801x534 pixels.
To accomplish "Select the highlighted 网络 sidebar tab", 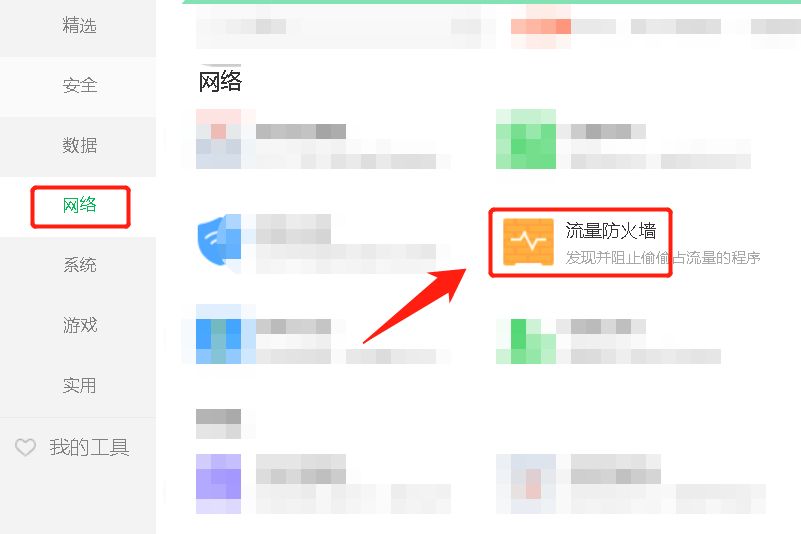I will click(78, 206).
